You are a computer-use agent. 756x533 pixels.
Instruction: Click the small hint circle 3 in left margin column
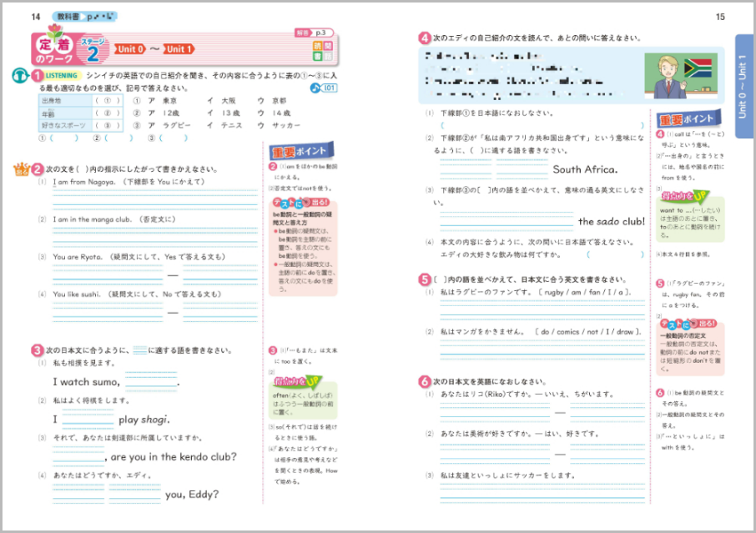(x=273, y=350)
